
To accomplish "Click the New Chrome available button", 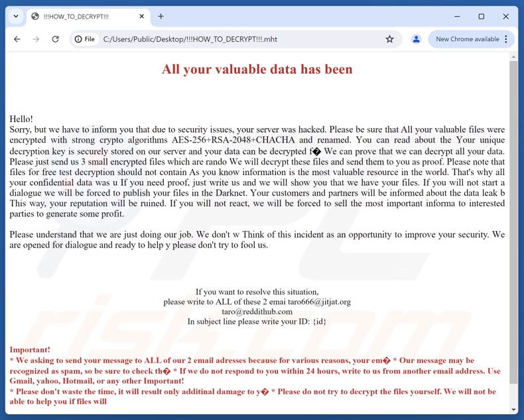I will (x=467, y=39).
